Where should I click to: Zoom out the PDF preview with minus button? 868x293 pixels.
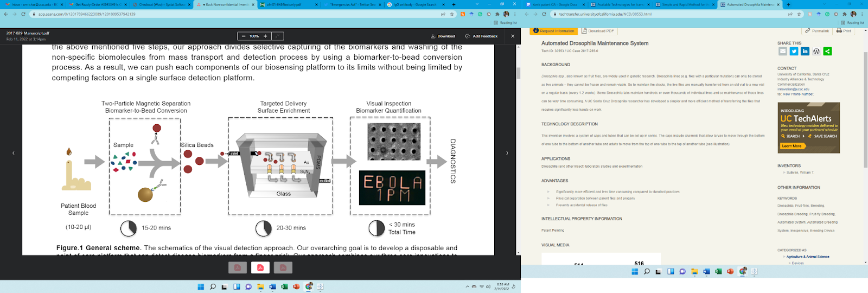click(x=242, y=36)
